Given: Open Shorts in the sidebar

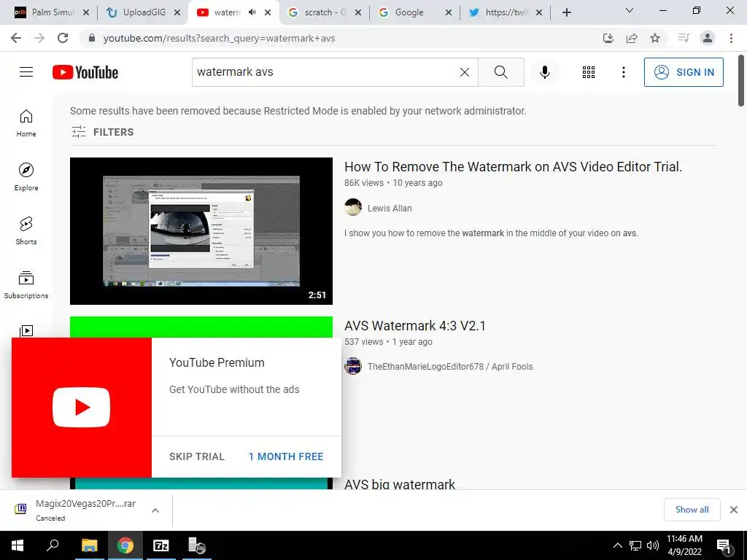Looking at the screenshot, I should coord(26,230).
